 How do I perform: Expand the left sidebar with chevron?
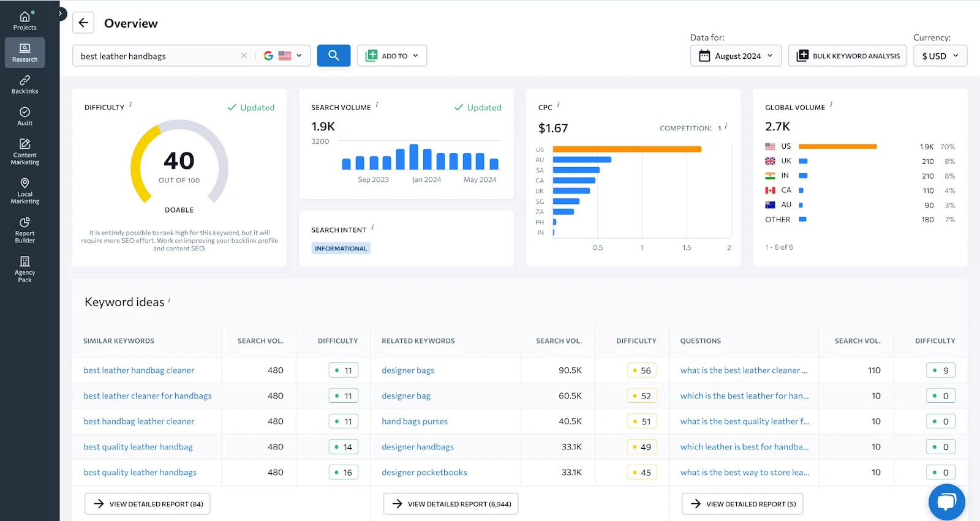(x=60, y=13)
